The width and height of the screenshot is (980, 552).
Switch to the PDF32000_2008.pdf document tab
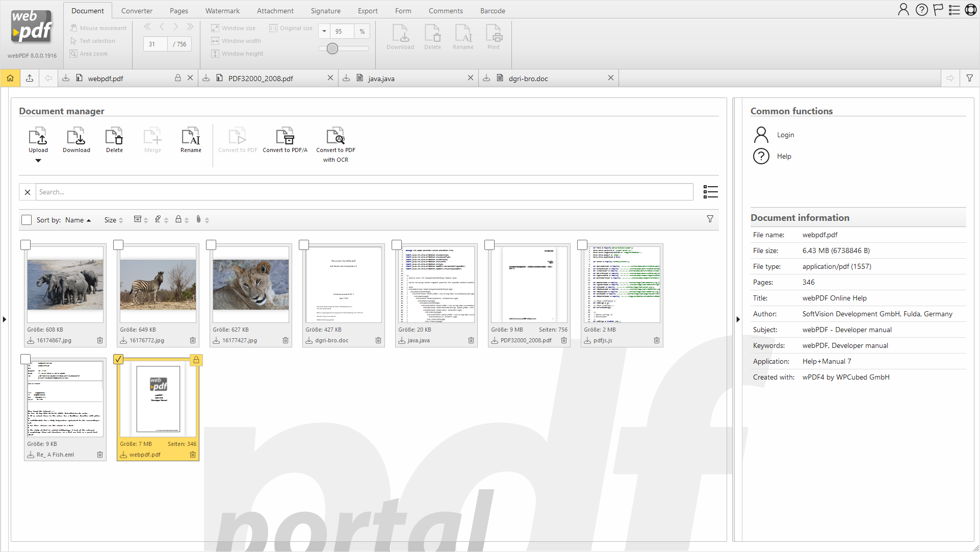coord(261,78)
